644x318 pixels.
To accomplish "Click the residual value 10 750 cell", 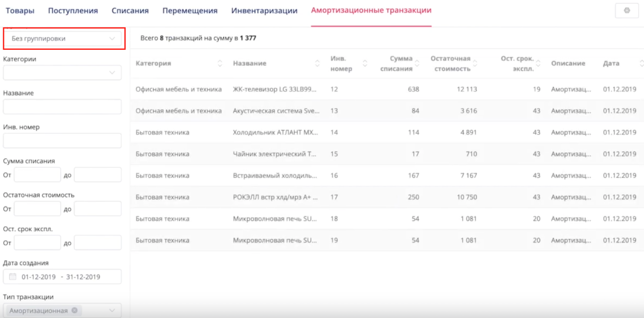I will pyautogui.click(x=467, y=197).
